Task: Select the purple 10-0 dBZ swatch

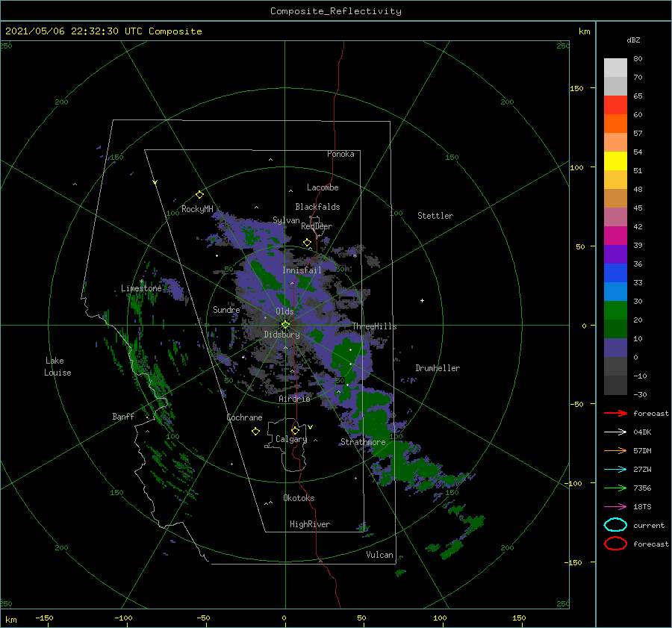Action: click(615, 348)
